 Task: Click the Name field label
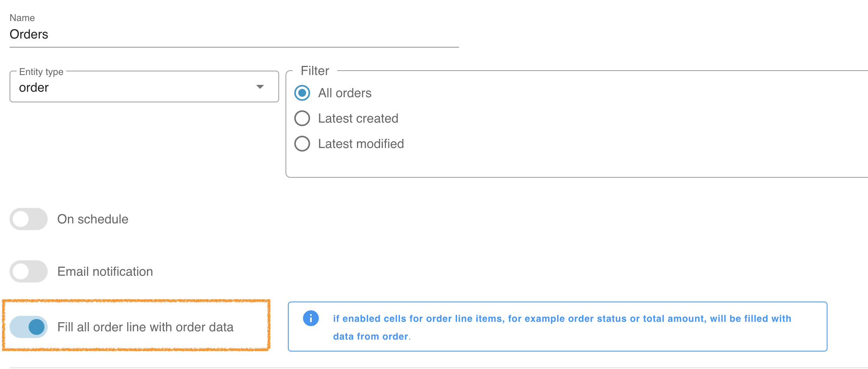point(22,18)
